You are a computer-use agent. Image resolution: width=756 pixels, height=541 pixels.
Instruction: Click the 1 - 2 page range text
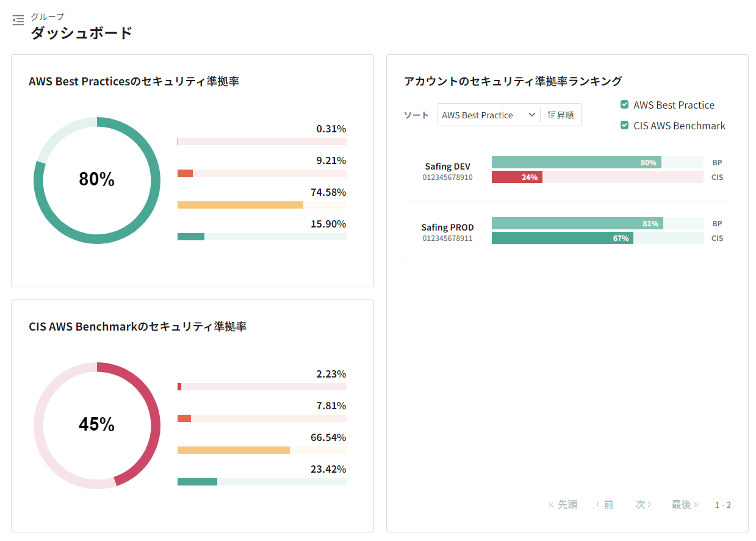point(723,505)
